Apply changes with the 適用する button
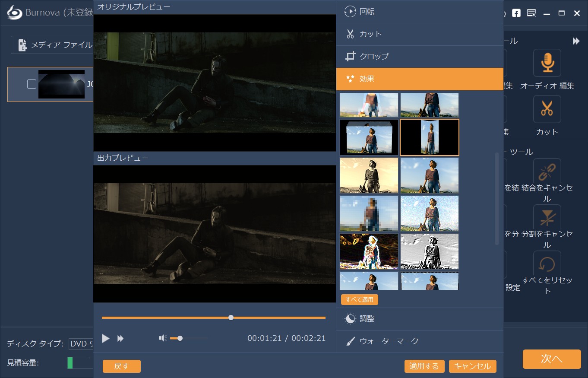 (x=425, y=366)
